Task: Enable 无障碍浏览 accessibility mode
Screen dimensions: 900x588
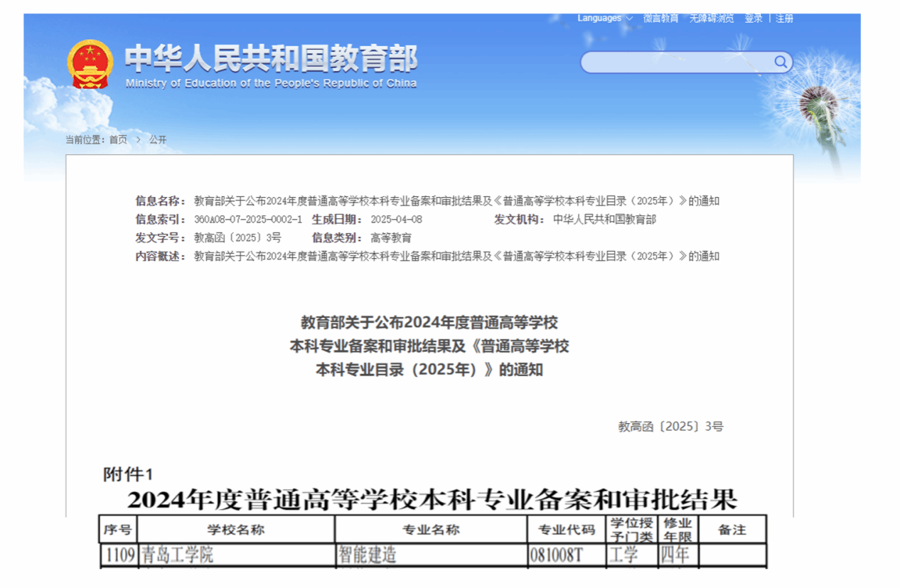Action: 711,18
